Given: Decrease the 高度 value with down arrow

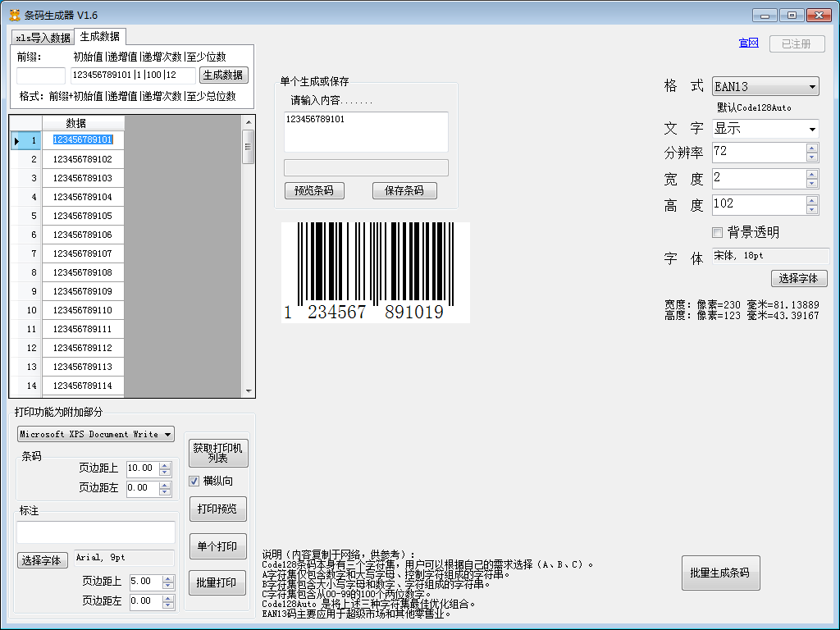Looking at the screenshot, I should [x=811, y=209].
